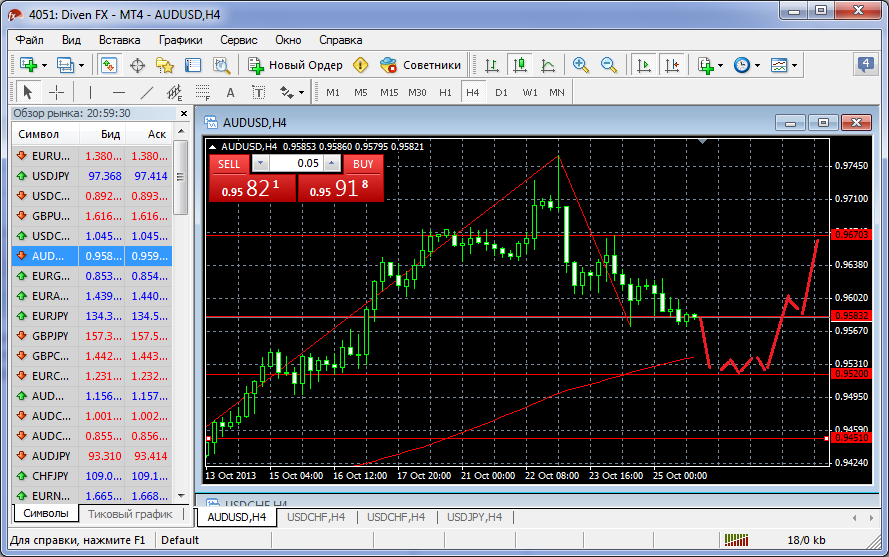Increase trade volume with up arrow
Image resolution: width=889 pixels, height=557 pixels.
pyautogui.click(x=332, y=163)
